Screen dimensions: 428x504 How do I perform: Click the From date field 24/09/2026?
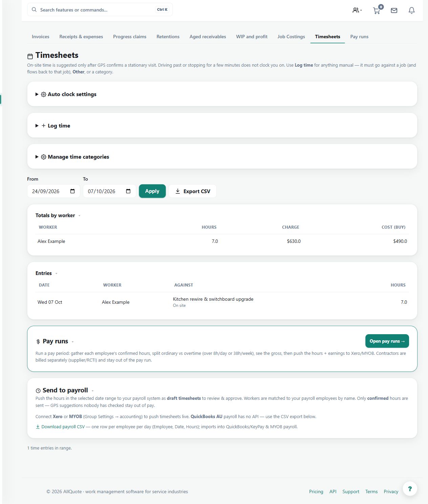[x=53, y=191]
